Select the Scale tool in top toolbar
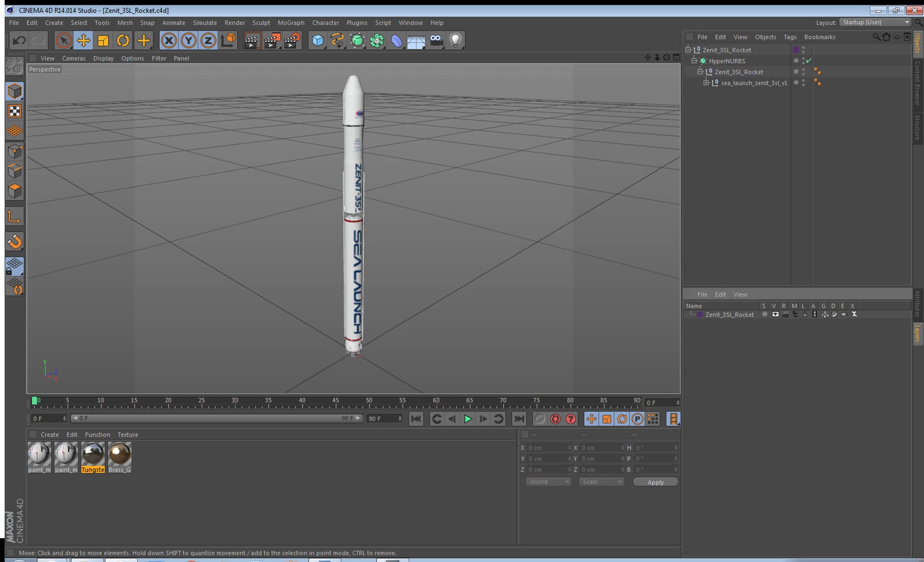The width and height of the screenshot is (924, 562). pos(103,40)
